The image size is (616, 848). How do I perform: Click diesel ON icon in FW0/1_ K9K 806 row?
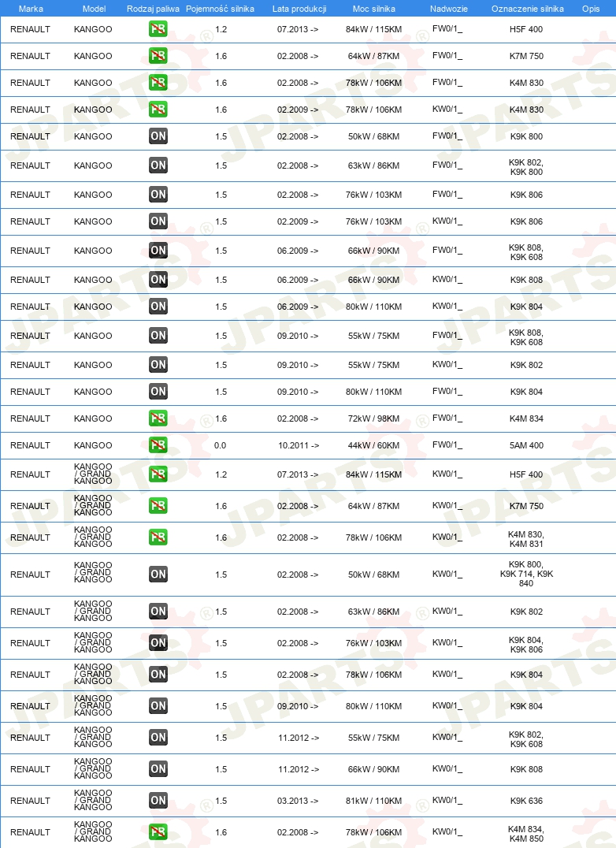158,195
